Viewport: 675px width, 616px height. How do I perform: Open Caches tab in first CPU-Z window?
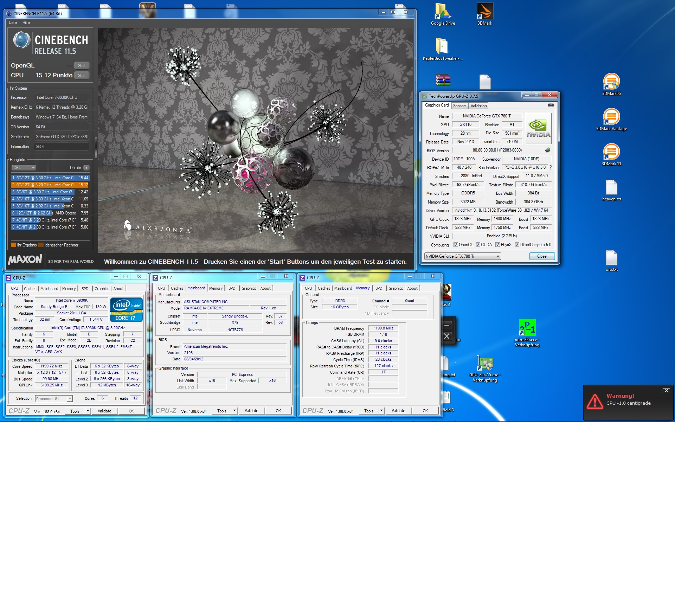click(x=30, y=289)
